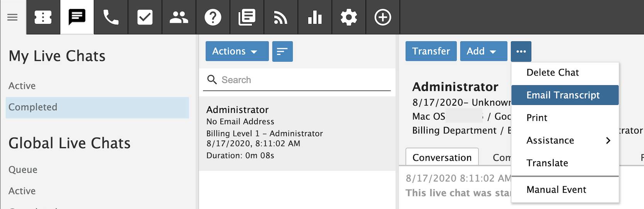Select Completed under My Live Chats
Screen dimensions: 644x209
click(97, 107)
